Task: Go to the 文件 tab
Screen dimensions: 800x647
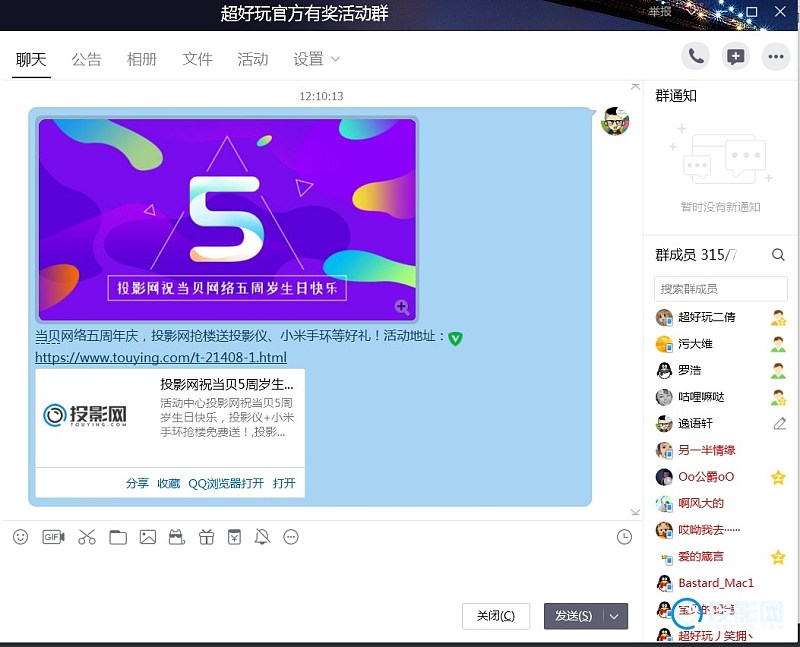Action: (197, 59)
